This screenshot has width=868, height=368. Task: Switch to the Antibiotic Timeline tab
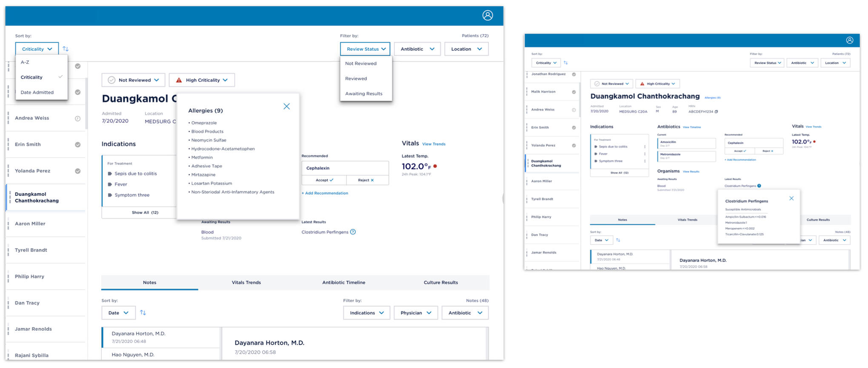[343, 283]
